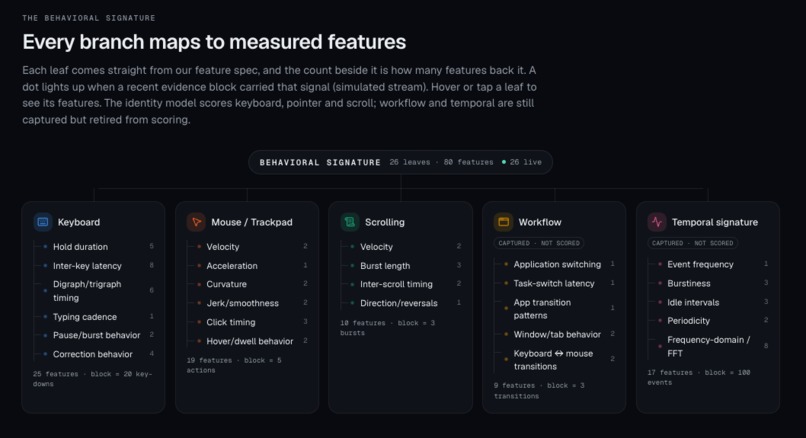The image size is (806, 438).
Task: Click the 'Workflow' card title
Action: 540,222
